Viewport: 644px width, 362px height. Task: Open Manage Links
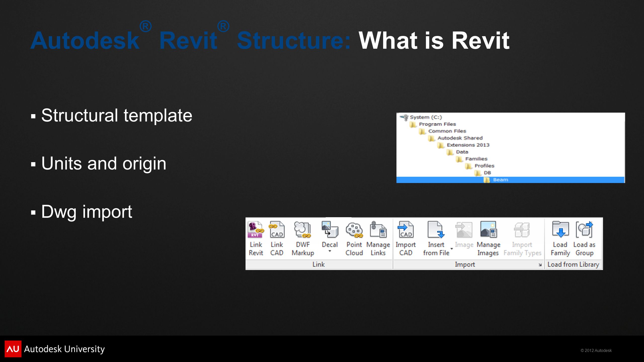(x=378, y=238)
